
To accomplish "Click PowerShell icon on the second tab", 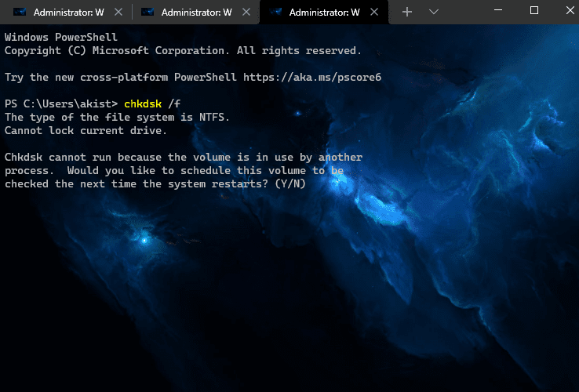I will pos(147,13).
